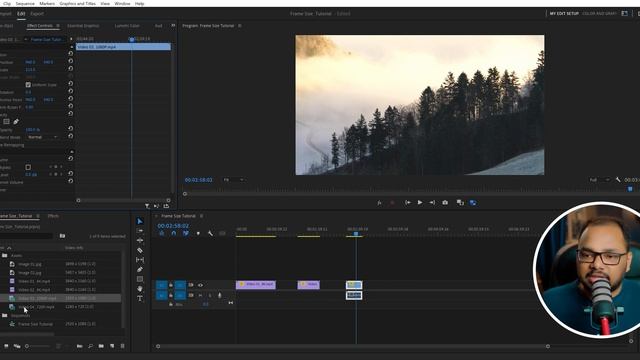Screen dimensions: 640x360
Task: Toggle V1 track lock
Action: pyautogui.click(x=171, y=285)
